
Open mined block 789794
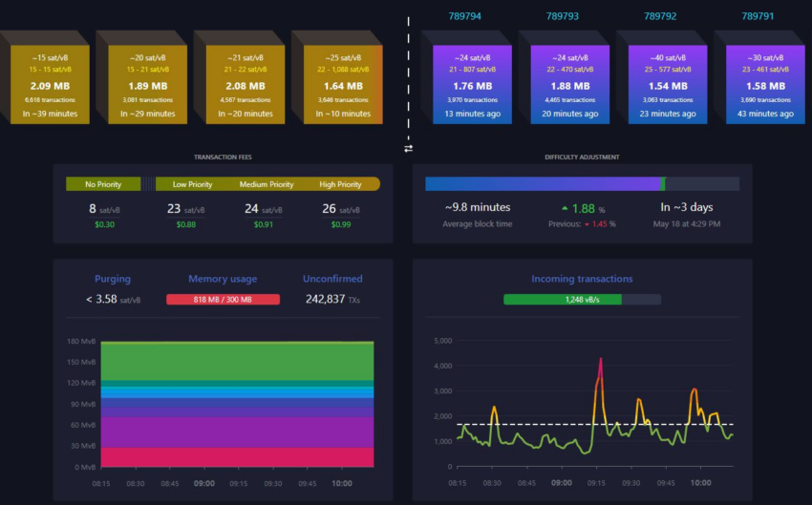pyautogui.click(x=472, y=84)
